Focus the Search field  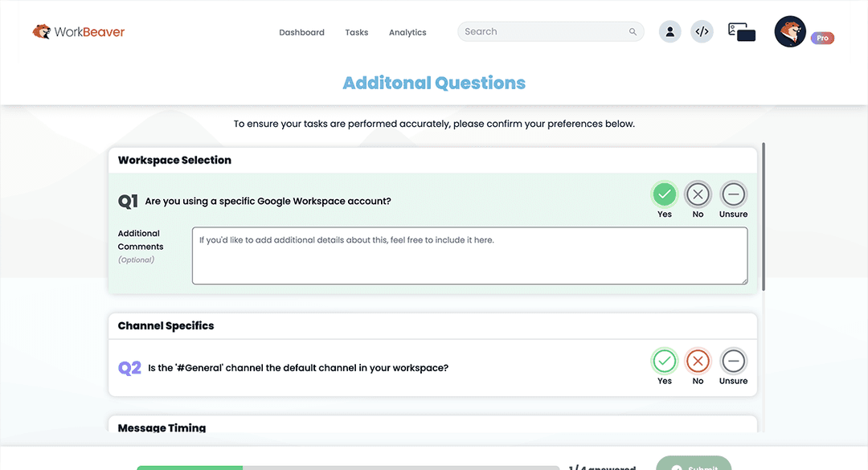click(x=551, y=31)
